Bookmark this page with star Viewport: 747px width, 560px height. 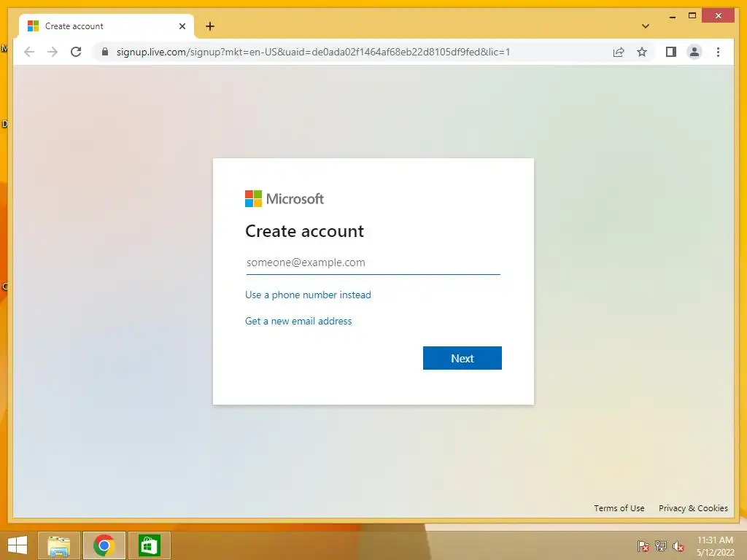click(x=642, y=52)
